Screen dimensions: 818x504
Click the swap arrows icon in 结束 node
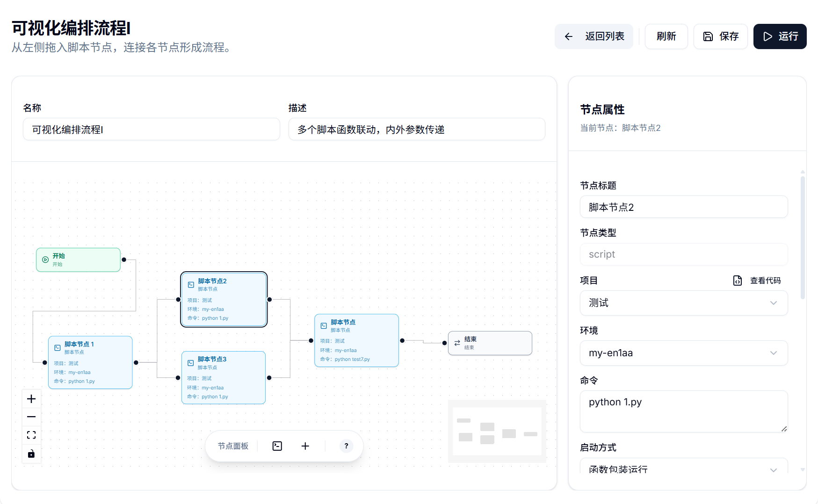coord(457,343)
